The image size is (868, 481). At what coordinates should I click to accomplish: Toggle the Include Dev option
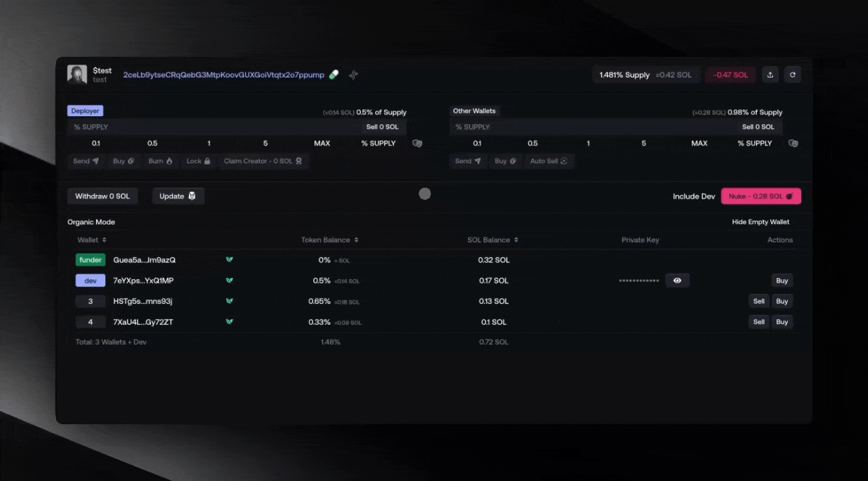(694, 196)
